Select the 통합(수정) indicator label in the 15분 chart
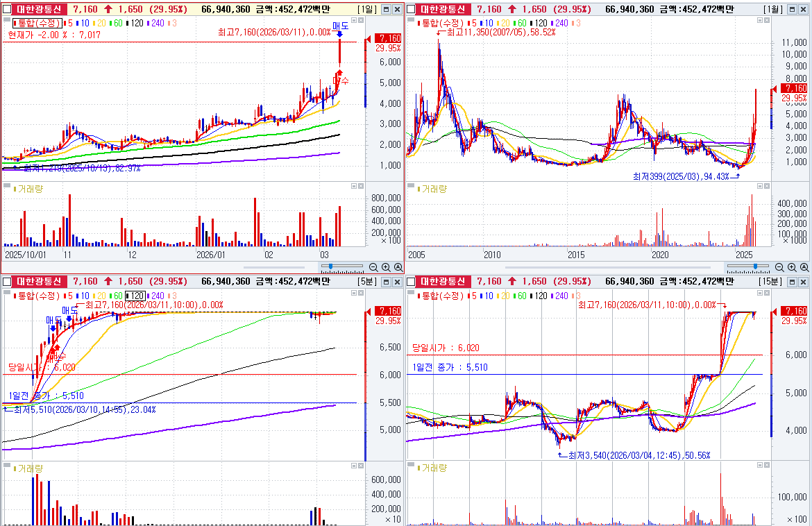This screenshot has height=526, width=812. 440,296
